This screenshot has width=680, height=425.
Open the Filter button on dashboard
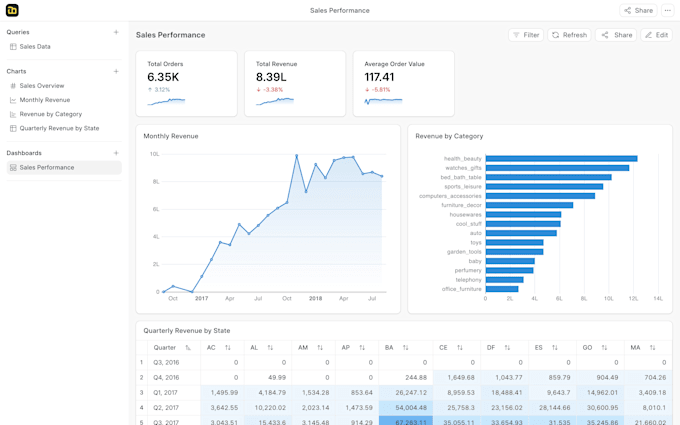526,35
